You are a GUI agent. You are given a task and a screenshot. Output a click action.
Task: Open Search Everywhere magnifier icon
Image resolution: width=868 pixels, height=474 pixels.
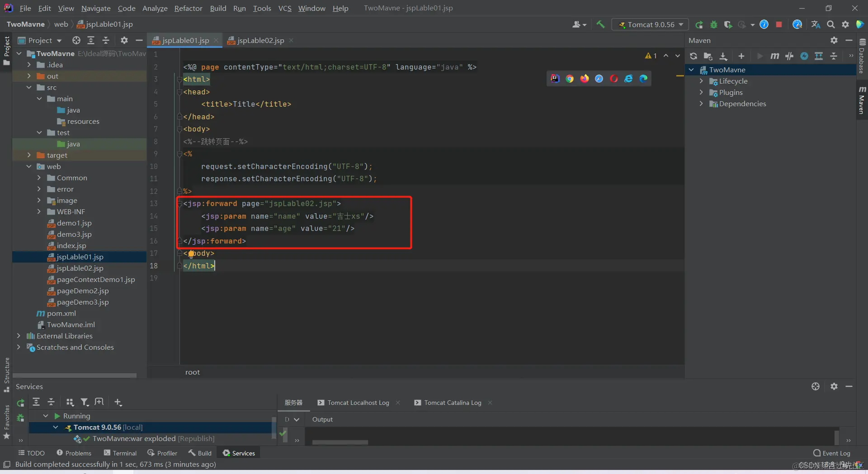831,24
